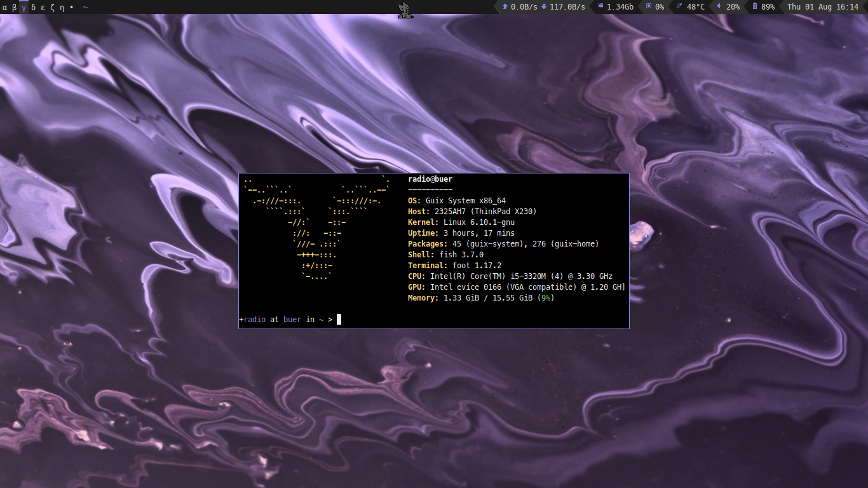
Task: Click the thermometer temperature icon
Action: pos(679,6)
